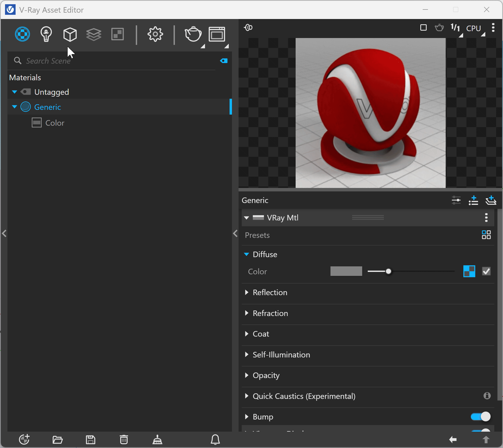Click the preview render teapot icon

[x=439, y=27]
